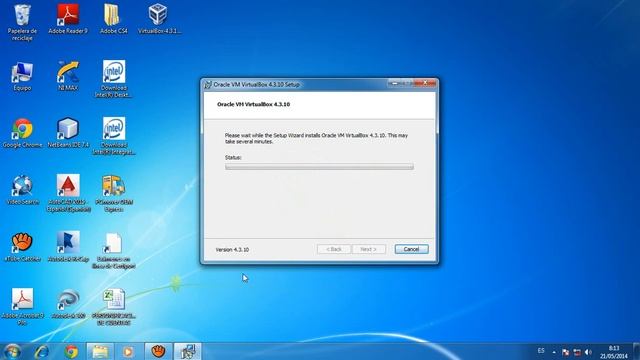Open Windows Media Player from the taskbar
The image size is (640, 360).
coord(128,351)
